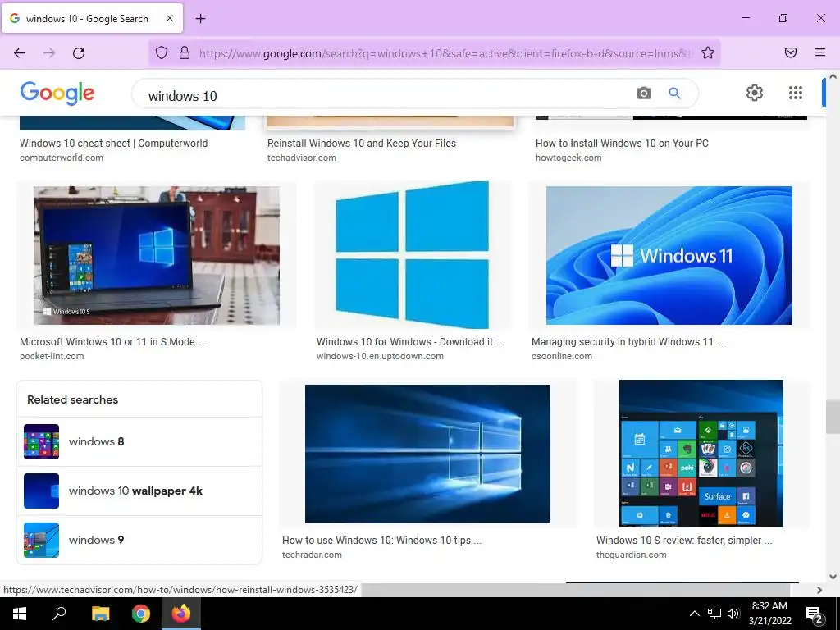The height and width of the screenshot is (630, 840).
Task: Open the Windows 10 hero light-beam image
Action: coord(427,454)
